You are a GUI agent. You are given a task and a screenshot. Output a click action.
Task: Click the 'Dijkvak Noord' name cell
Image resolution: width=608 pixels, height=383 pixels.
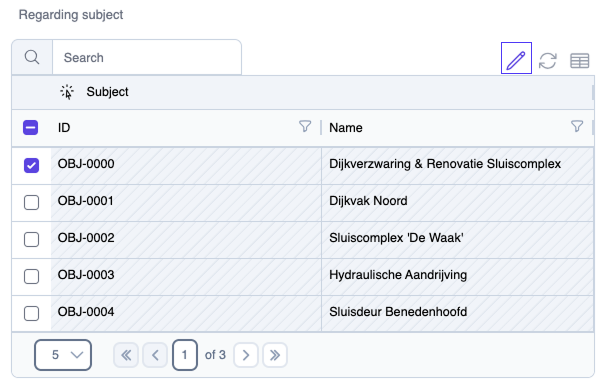click(x=458, y=202)
